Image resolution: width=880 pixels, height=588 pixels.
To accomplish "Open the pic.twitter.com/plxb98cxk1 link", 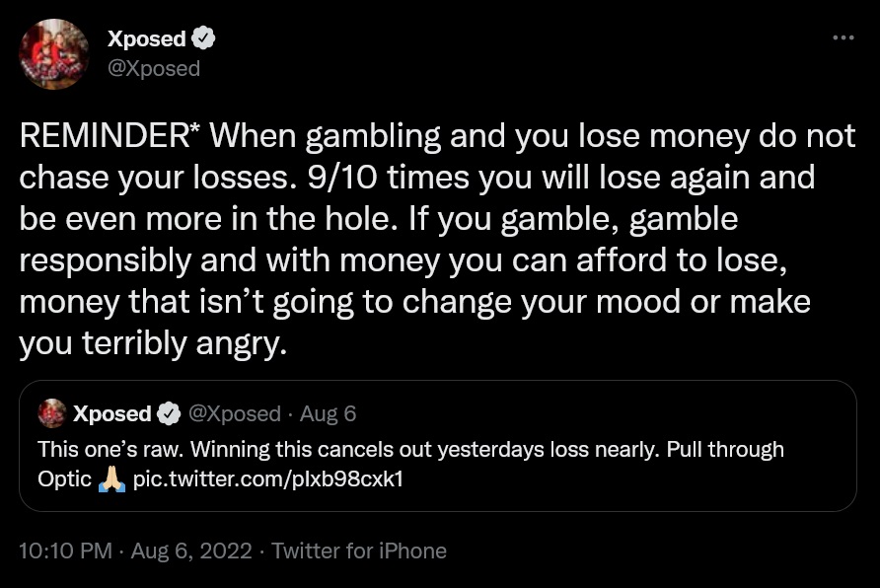I will pos(268,480).
